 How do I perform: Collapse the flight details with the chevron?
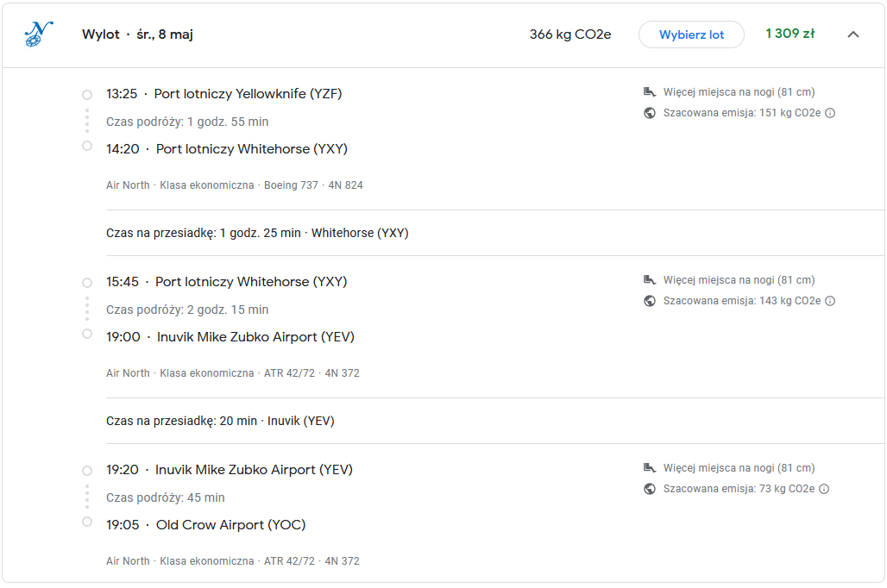coord(853,34)
